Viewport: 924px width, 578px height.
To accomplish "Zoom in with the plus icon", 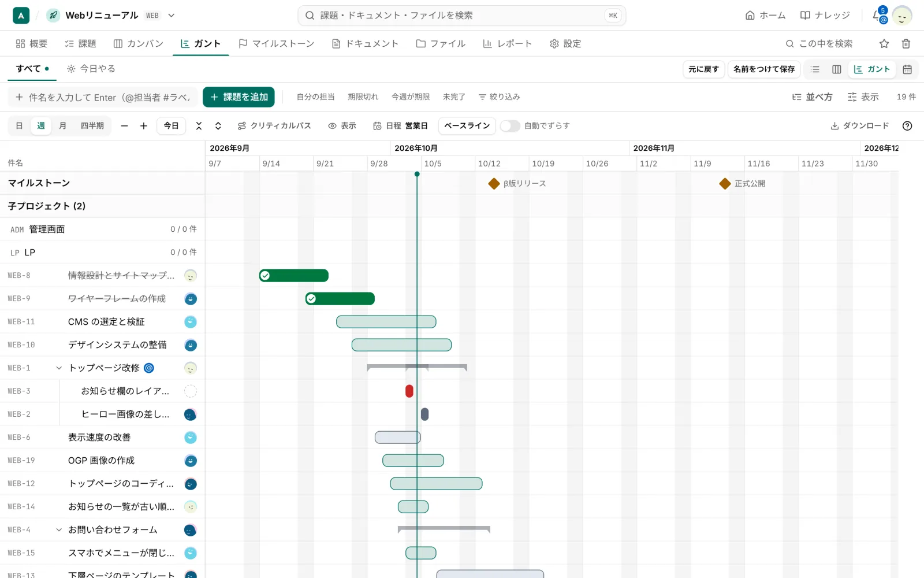I will pos(144,126).
